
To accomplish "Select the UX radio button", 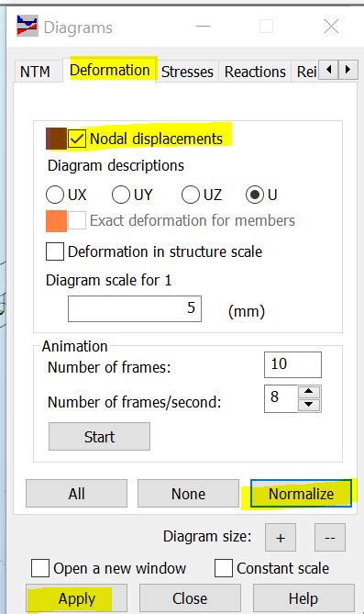I will tap(55, 195).
